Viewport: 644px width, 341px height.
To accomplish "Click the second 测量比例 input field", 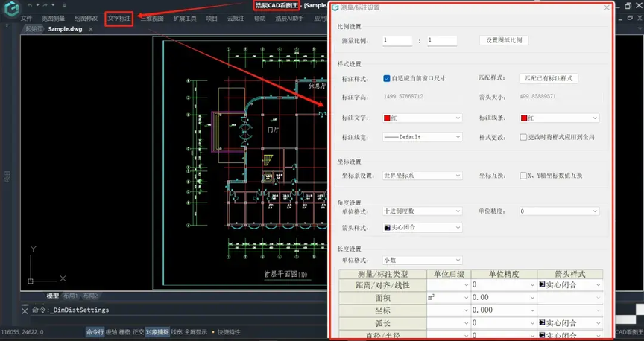I will (x=442, y=40).
